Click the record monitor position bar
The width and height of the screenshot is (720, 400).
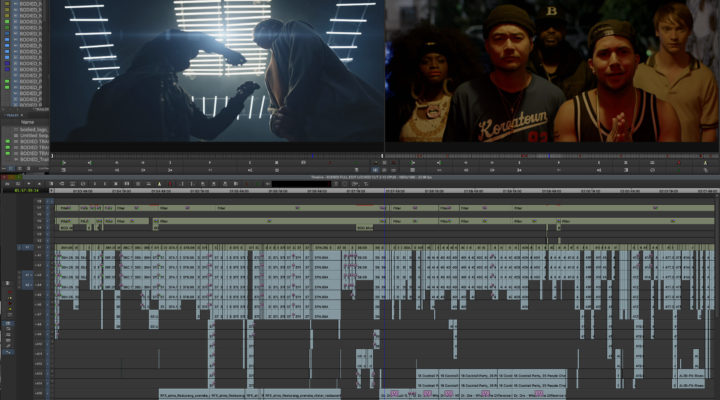551,156
